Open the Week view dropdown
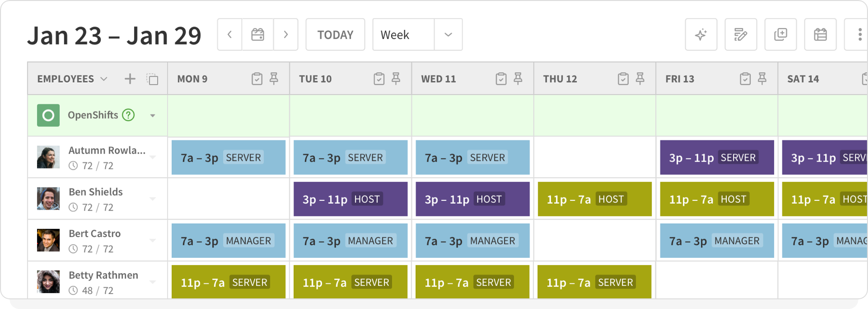This screenshot has height=309, width=868. 448,34
